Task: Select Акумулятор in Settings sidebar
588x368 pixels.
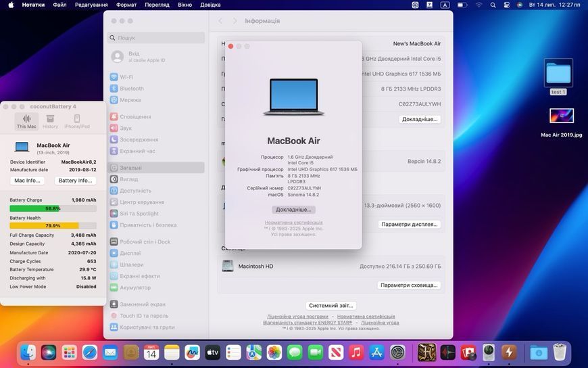Action: click(156, 287)
